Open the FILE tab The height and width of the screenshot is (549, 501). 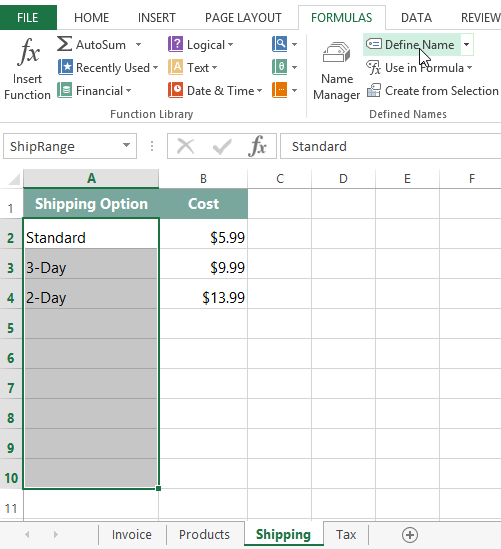[28, 18]
